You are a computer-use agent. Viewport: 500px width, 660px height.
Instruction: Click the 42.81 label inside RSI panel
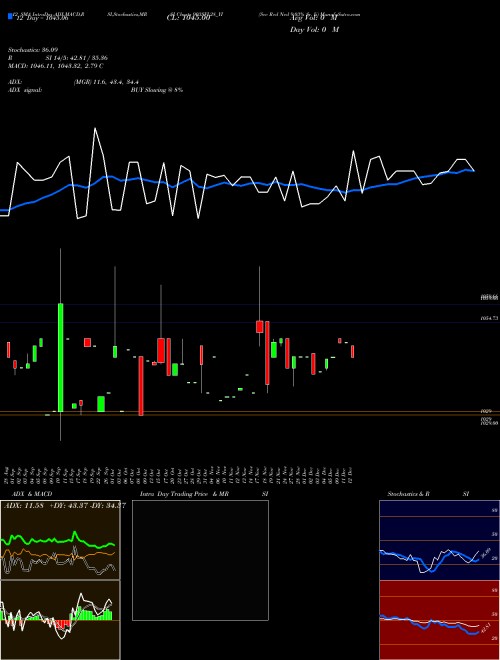click(486, 630)
